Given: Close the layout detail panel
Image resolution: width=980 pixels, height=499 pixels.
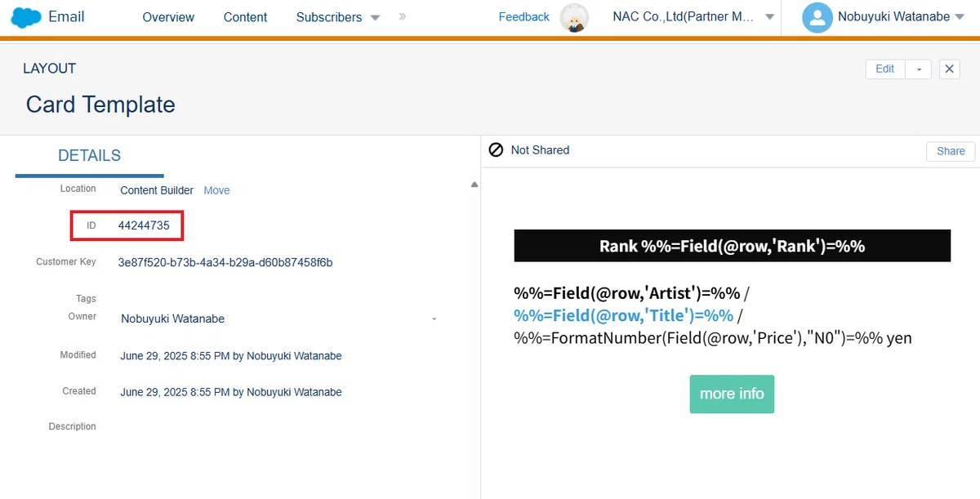Looking at the screenshot, I should click(949, 69).
